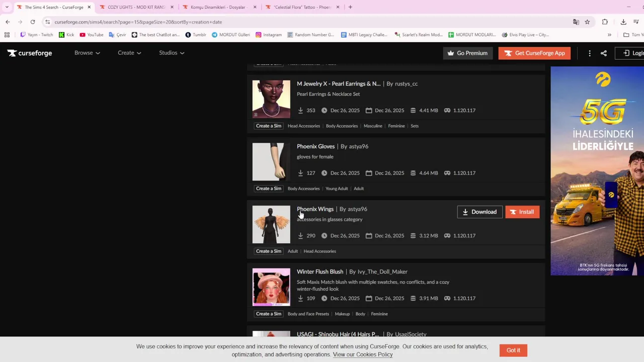The height and width of the screenshot is (362, 644).
Task: Open browser extensions puzzle icon
Action: coord(605,22)
